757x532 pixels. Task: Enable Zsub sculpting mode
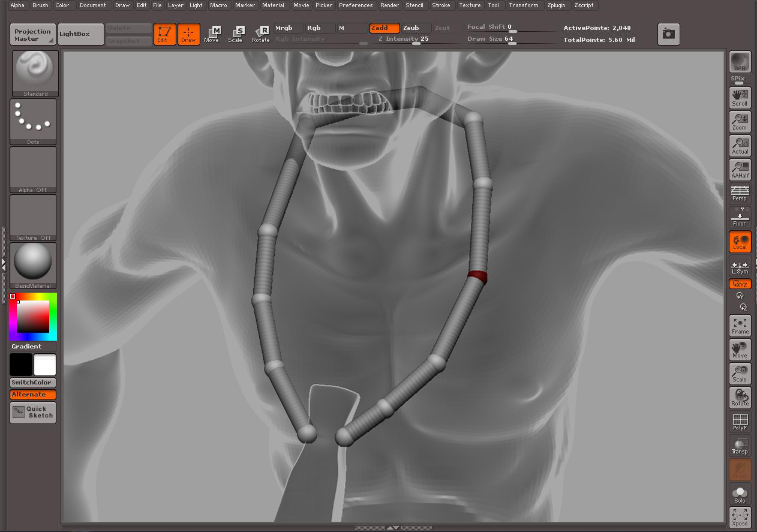coord(415,28)
